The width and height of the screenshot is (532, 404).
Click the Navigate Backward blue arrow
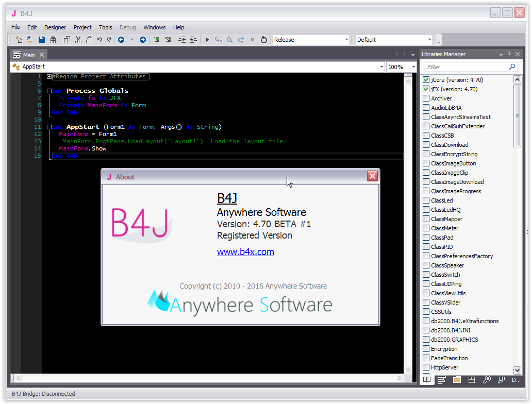pyautogui.click(x=121, y=40)
